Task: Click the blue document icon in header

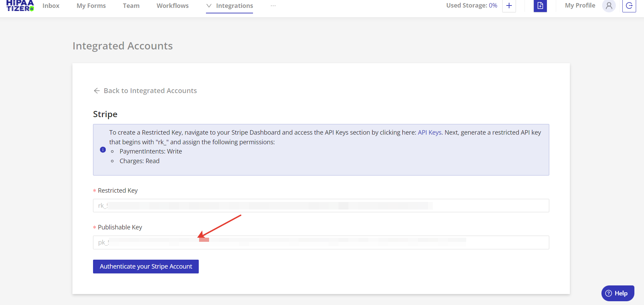Action: (x=540, y=6)
